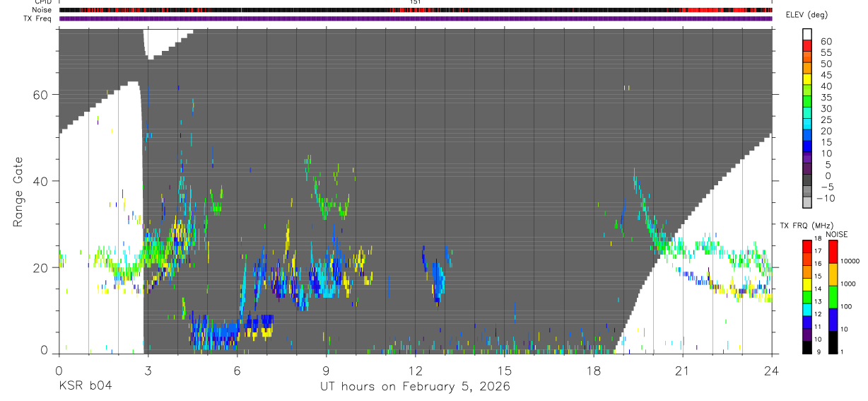Click the ELEV color bar label '55'
The image size is (868, 401).
click(825, 52)
